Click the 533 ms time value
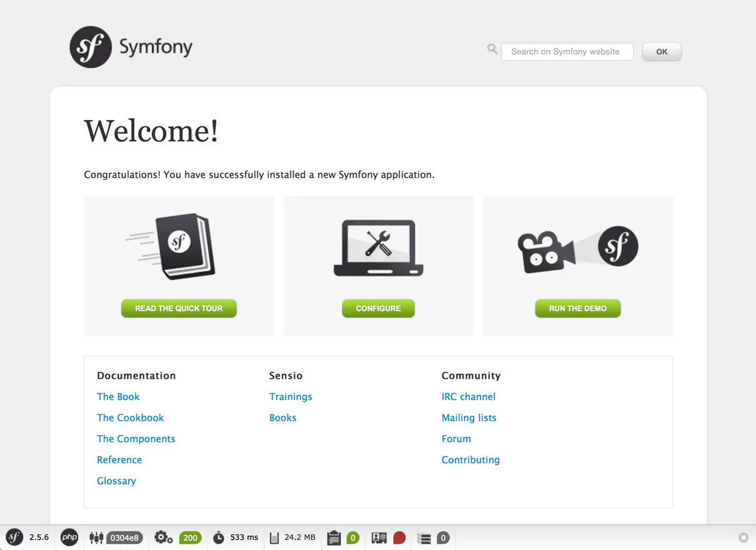 click(244, 537)
